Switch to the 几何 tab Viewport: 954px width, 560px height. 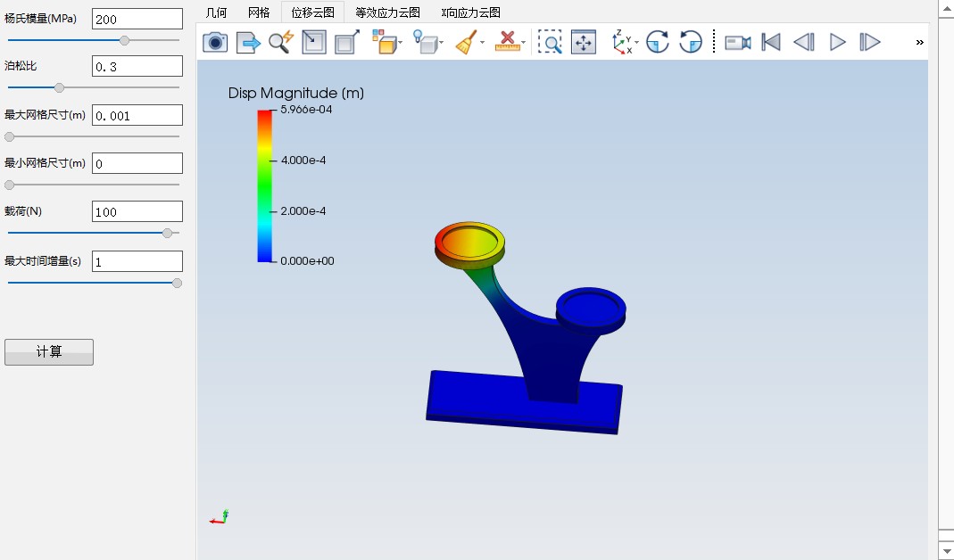[x=216, y=12]
